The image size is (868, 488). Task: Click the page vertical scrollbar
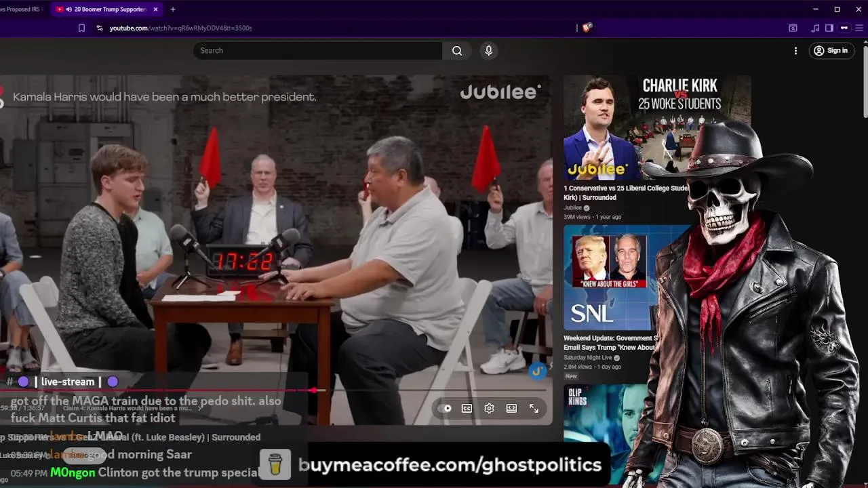pyautogui.click(x=864, y=81)
